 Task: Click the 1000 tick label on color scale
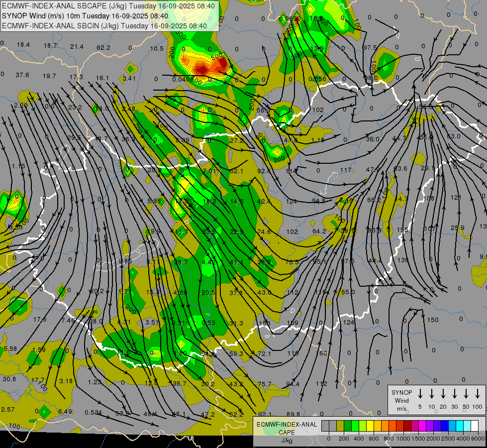pos(403,439)
